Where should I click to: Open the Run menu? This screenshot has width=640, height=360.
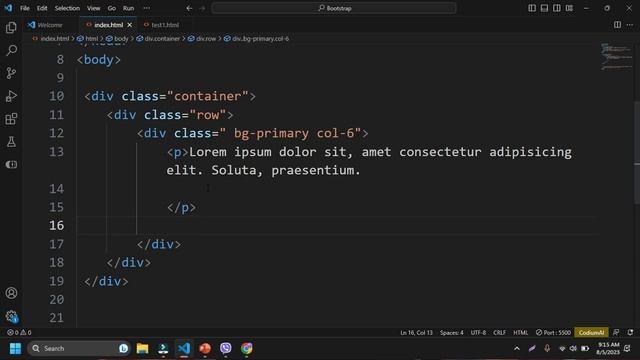[x=128, y=8]
